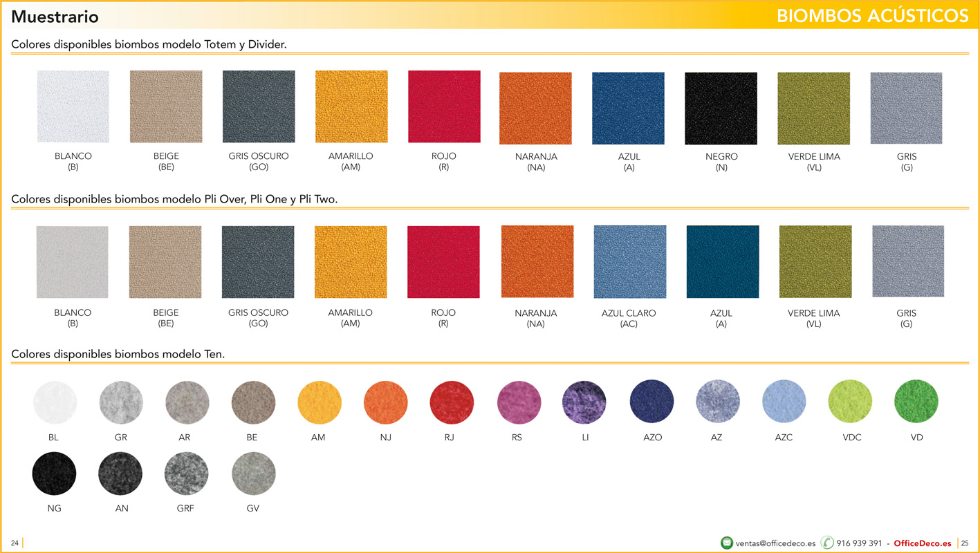
Task: Click the VDC code label
Action: pos(852,438)
